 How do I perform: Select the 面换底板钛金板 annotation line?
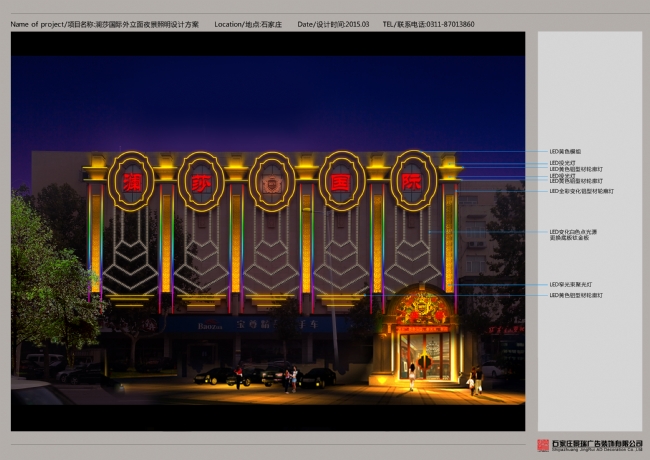click(569, 238)
